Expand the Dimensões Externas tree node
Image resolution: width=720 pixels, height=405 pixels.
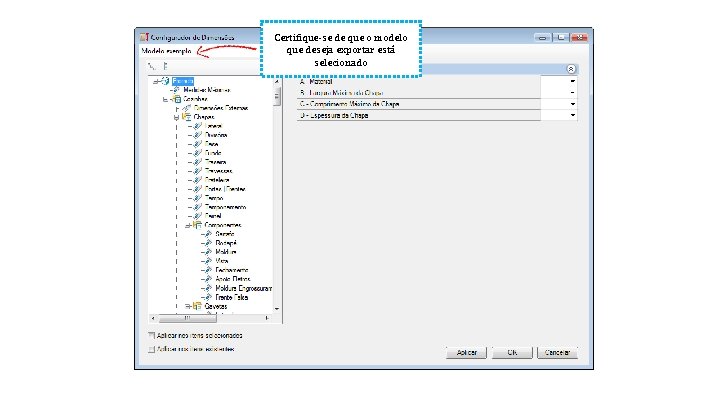[x=177, y=109]
